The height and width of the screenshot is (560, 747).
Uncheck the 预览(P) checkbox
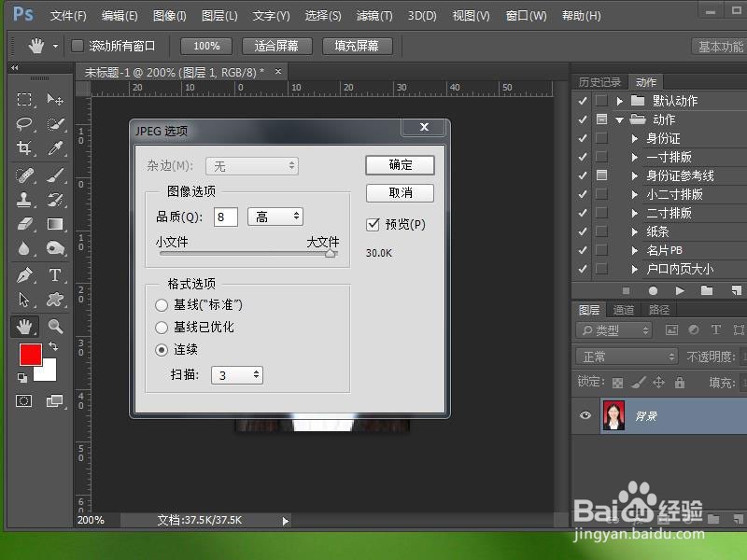click(372, 224)
